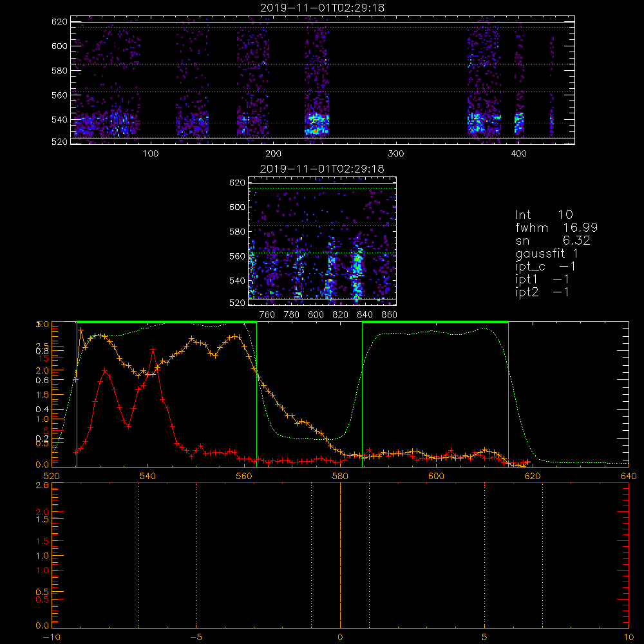Viewport: 644px width, 644px height.
Task: Select the 'Int 10' readout text
Action: [x=544, y=214]
